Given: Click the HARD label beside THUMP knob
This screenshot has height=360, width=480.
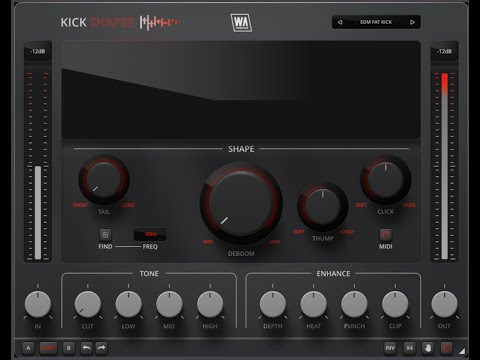Looking at the screenshot, I should tap(346, 232).
